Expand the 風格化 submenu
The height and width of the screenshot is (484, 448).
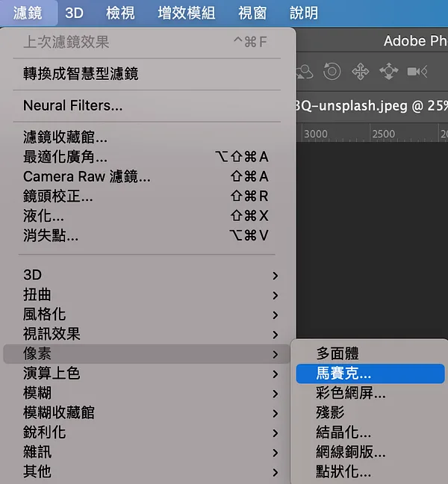(x=146, y=314)
